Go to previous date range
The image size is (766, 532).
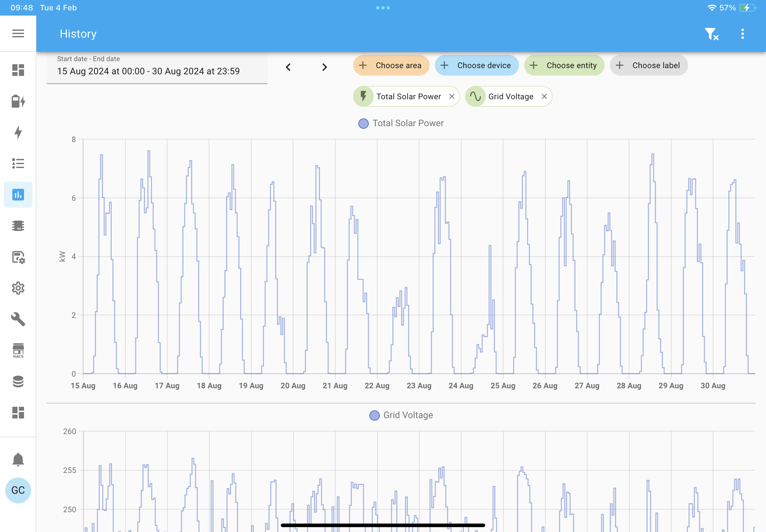coord(289,67)
